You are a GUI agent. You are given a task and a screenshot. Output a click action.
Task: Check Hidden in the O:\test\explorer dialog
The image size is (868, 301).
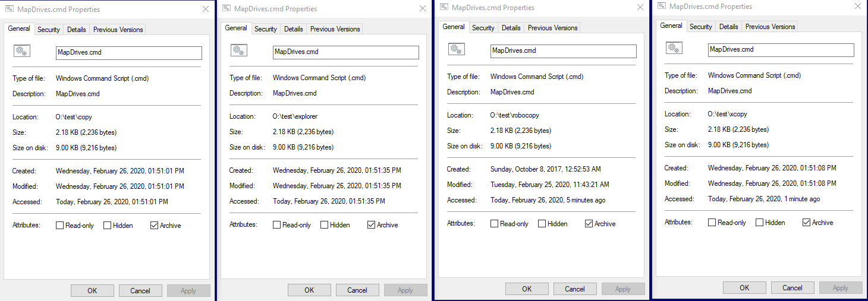[x=324, y=225]
